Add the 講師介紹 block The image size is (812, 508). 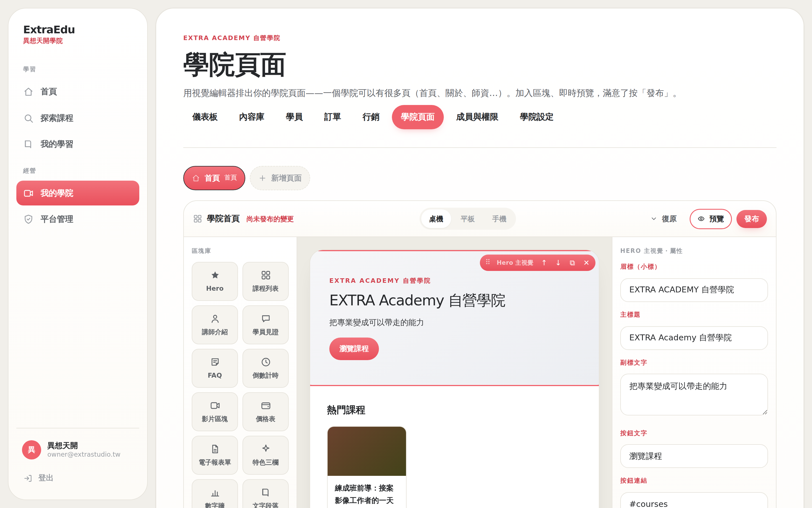[x=215, y=325]
